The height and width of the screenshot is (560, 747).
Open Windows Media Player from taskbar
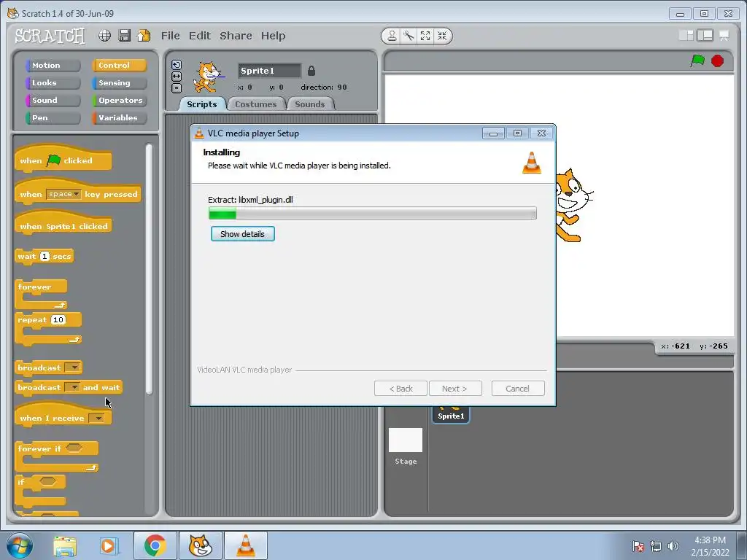coord(109,546)
